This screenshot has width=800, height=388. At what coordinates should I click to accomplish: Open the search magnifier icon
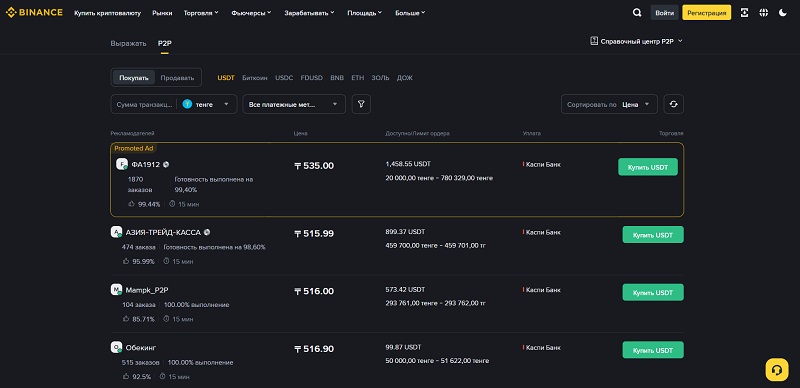pyautogui.click(x=637, y=13)
